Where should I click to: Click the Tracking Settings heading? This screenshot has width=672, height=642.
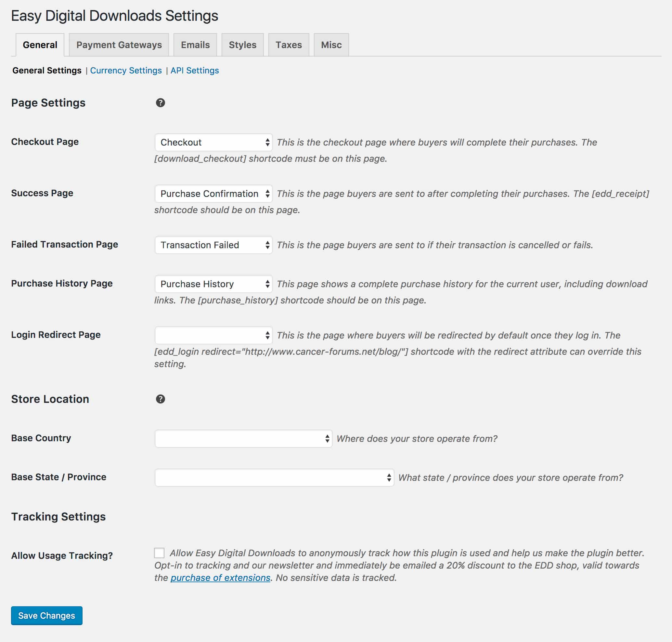coord(58,517)
